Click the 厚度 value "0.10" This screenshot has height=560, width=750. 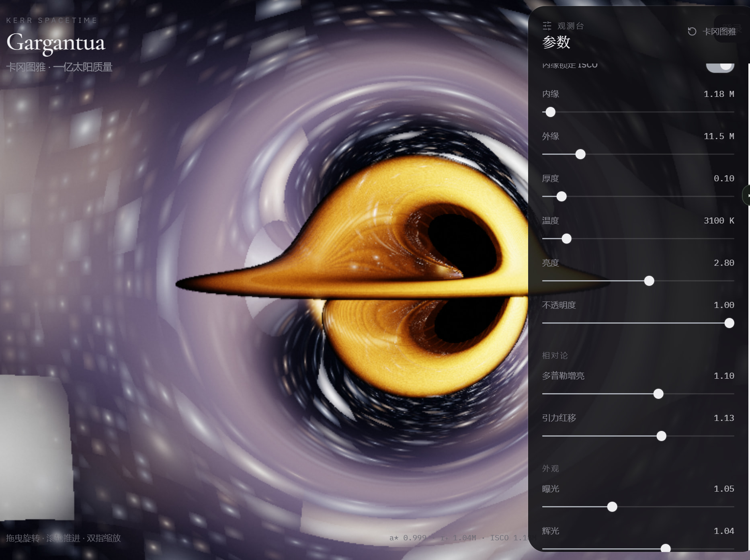point(724,178)
